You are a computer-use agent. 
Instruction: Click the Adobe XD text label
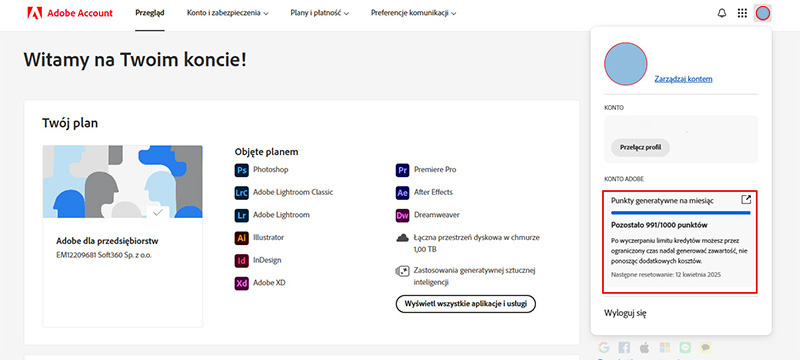[269, 283]
